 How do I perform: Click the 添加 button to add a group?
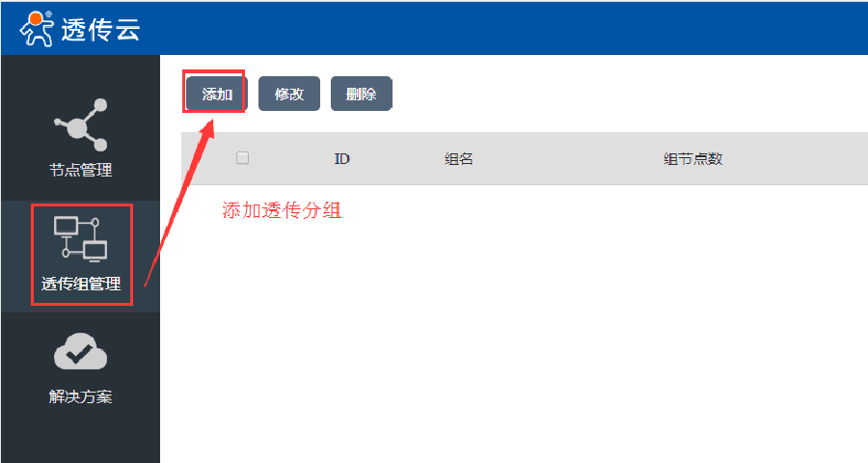pyautogui.click(x=216, y=94)
